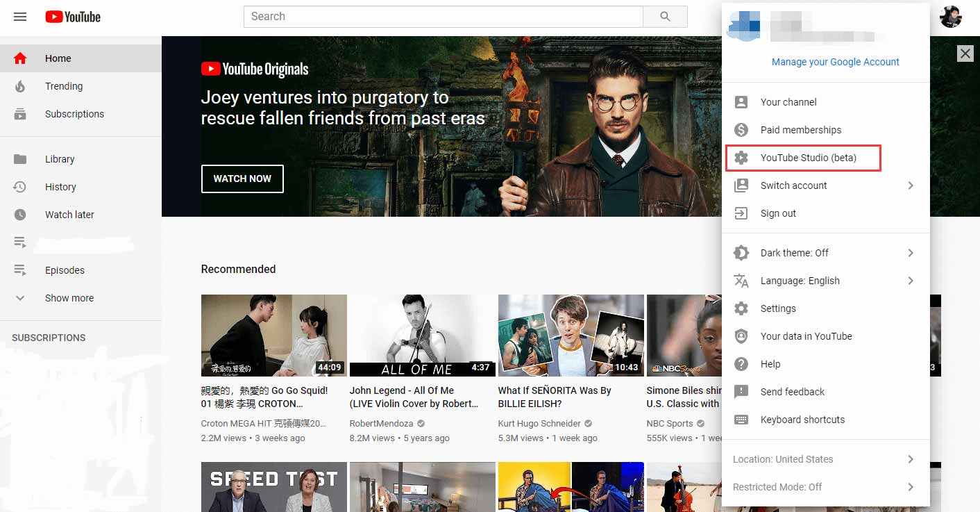Viewport: 980px width, 512px height.
Task: Open the Episodes playlist icon
Action: [x=20, y=270]
